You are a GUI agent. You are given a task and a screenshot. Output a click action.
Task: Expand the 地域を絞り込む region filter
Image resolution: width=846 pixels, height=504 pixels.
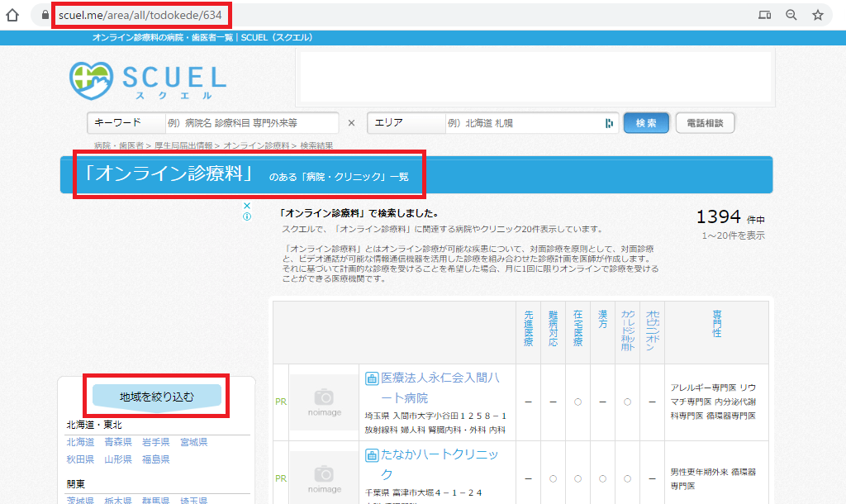coord(157,397)
